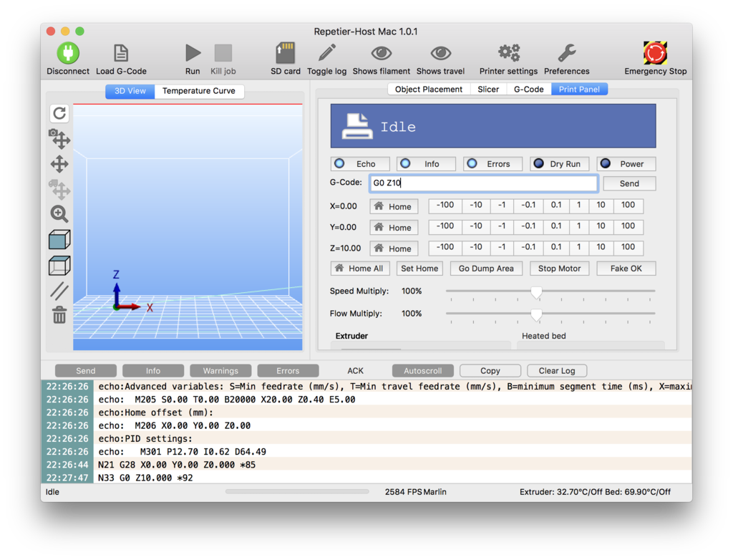The width and height of the screenshot is (733, 560).
Task: Toggle the Errors log filter
Action: click(x=288, y=370)
